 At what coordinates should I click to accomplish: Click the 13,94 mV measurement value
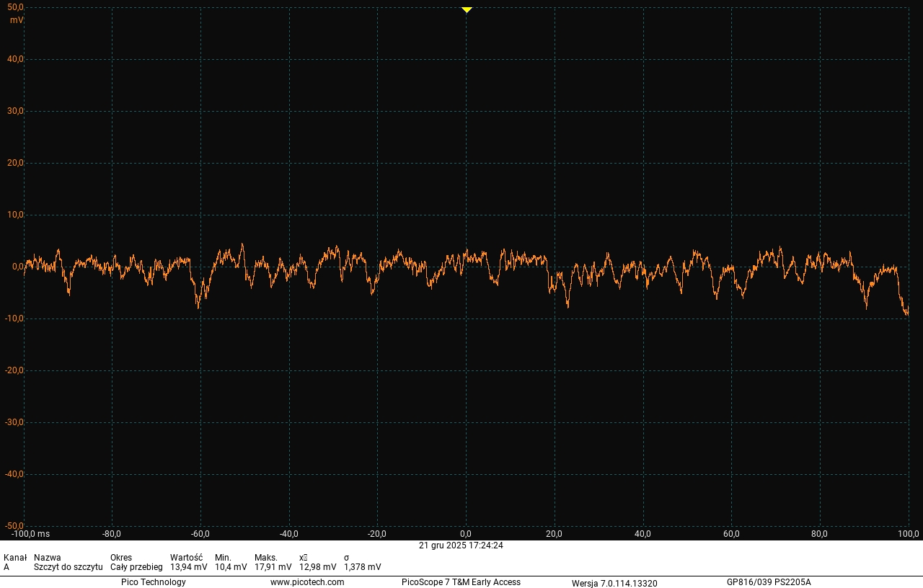[x=189, y=567]
